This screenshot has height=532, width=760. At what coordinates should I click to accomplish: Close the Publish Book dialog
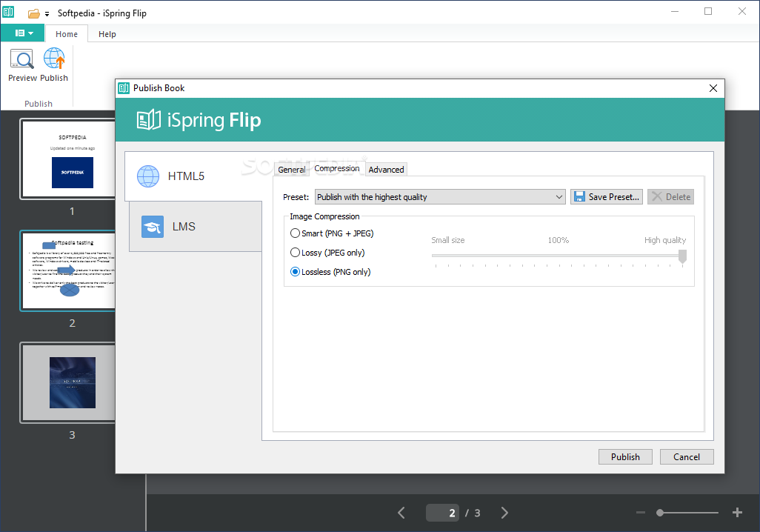713,88
